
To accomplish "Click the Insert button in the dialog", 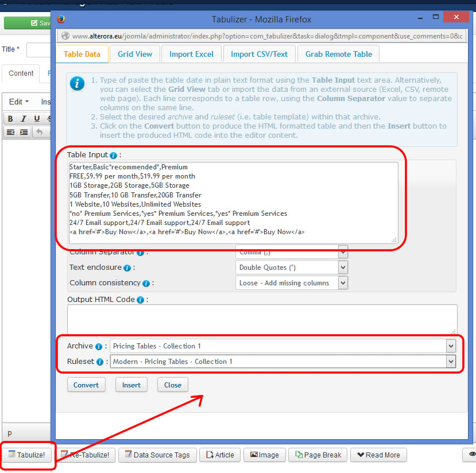I will [131, 385].
